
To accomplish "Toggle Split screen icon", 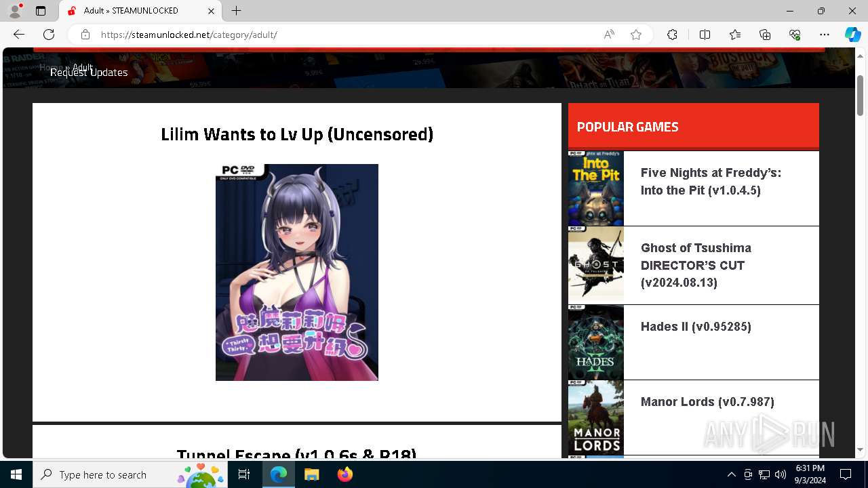I will [705, 35].
